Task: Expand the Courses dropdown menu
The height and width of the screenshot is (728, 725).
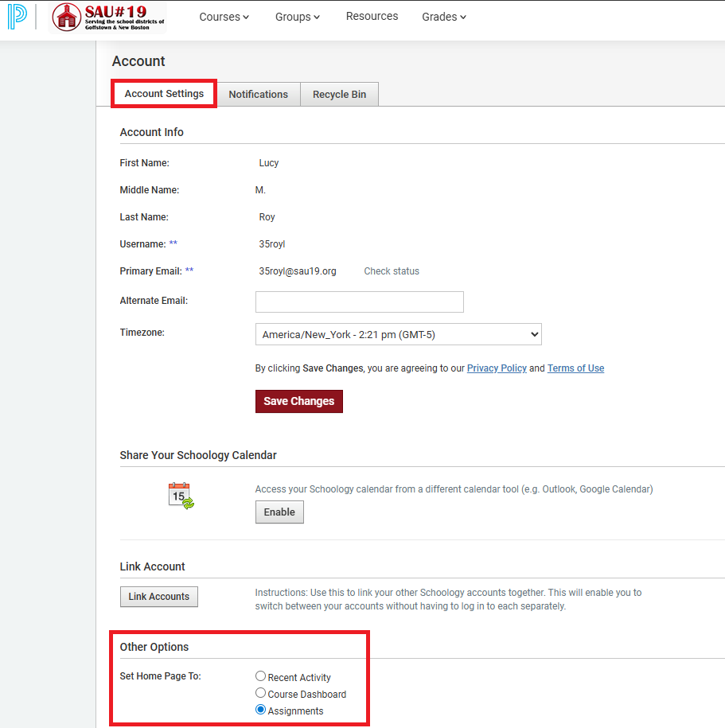Action: pos(224,17)
